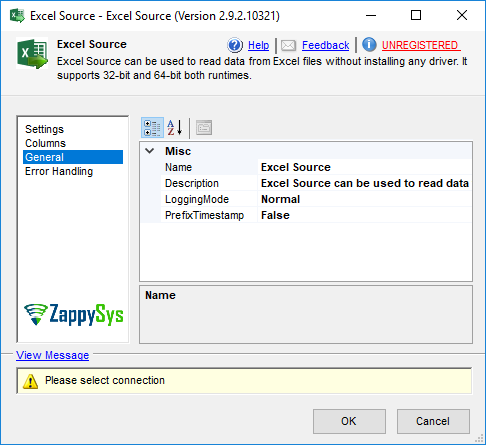The image size is (486, 445).
Task: Click the Categorized view toolbar icon
Action: (152, 128)
